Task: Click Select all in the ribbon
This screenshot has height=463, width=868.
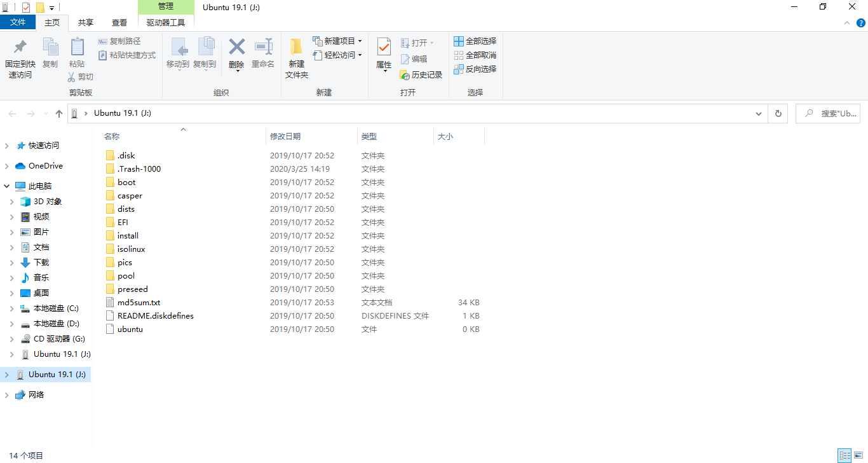Action: click(x=475, y=41)
